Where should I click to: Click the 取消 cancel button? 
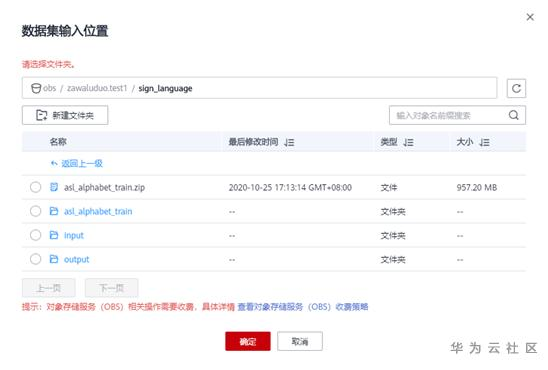300,341
